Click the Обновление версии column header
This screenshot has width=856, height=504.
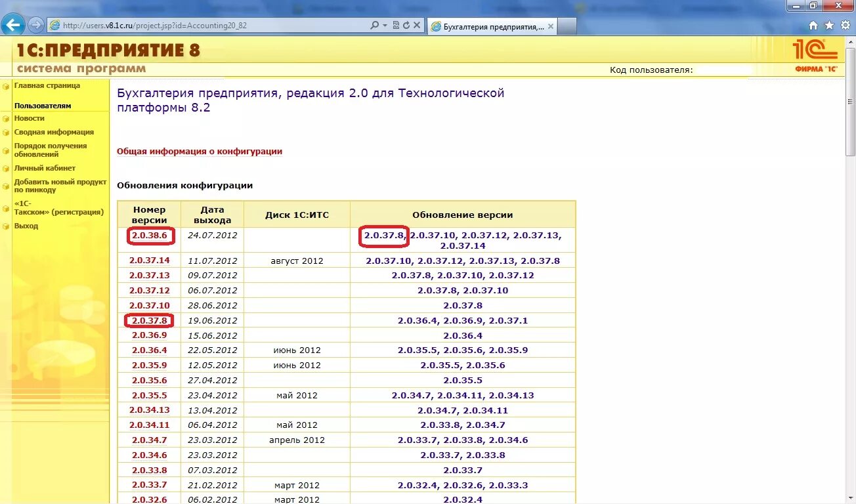(463, 215)
